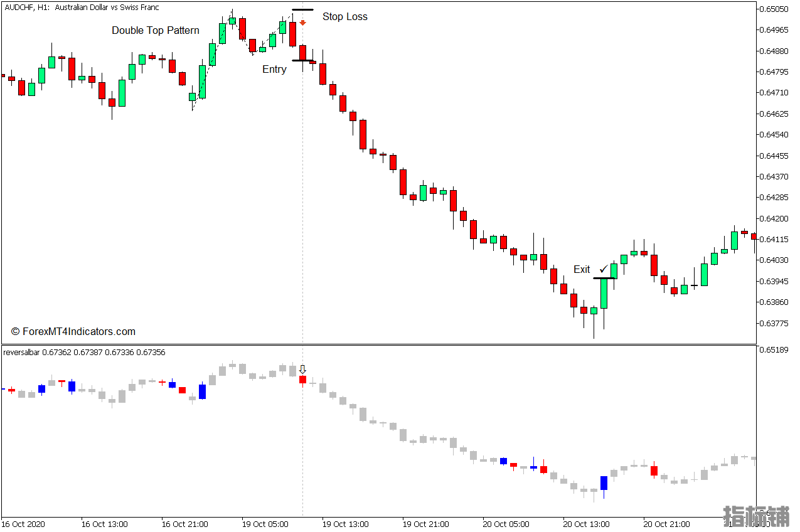
Task: Click the reversalbar indicator down arrow signal
Action: 302,370
